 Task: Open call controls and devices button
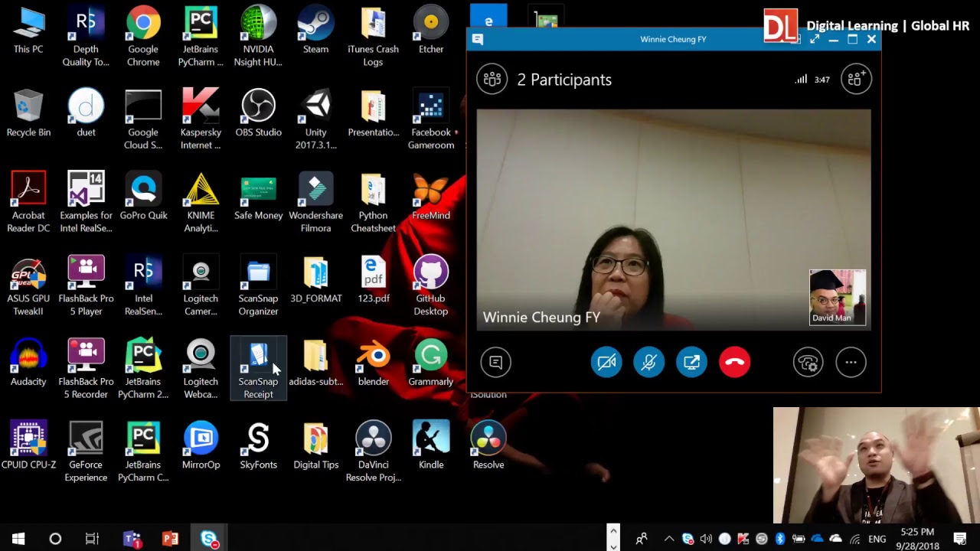(808, 362)
